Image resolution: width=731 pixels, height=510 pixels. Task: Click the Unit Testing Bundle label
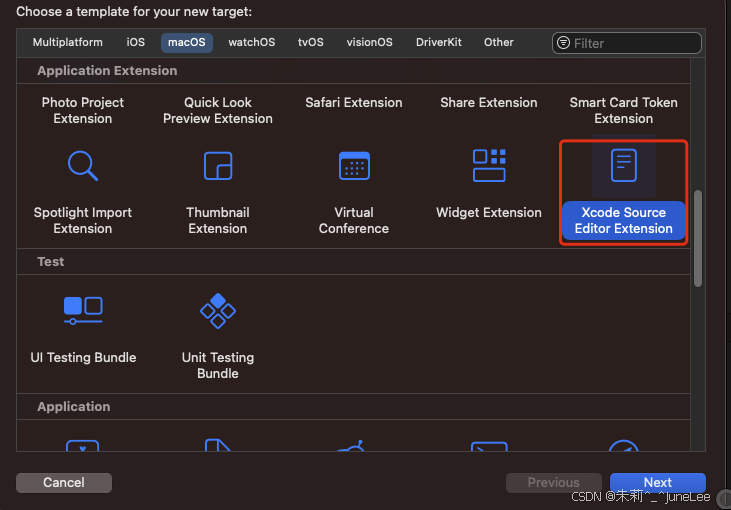tap(218, 365)
